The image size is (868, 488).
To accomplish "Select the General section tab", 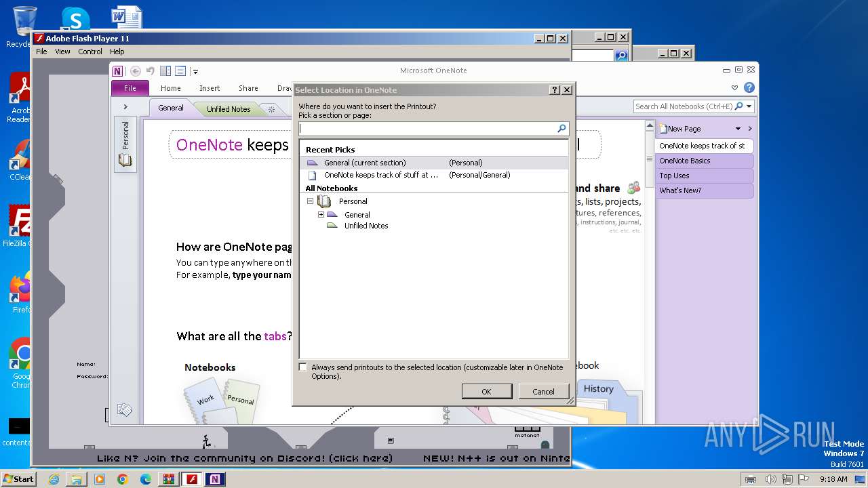I will point(171,108).
